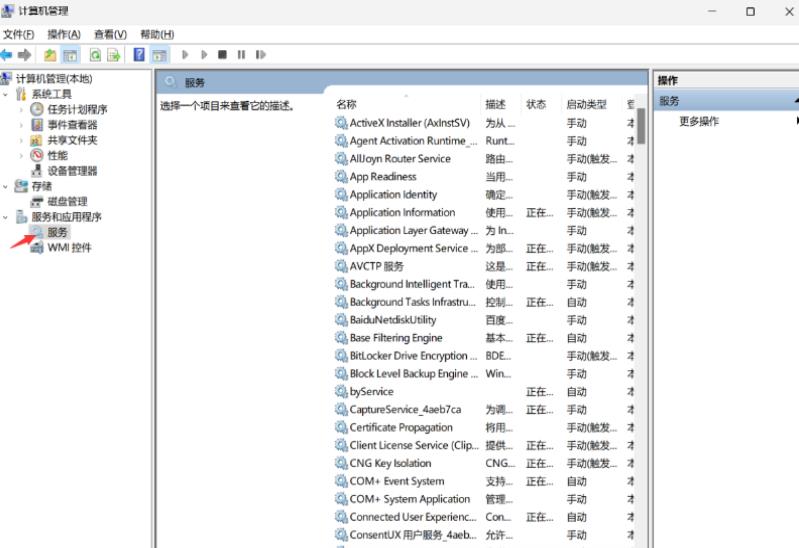Screen dimensions: 799x548
Task: Collapse the 系统工具 tree node
Action: (6, 94)
